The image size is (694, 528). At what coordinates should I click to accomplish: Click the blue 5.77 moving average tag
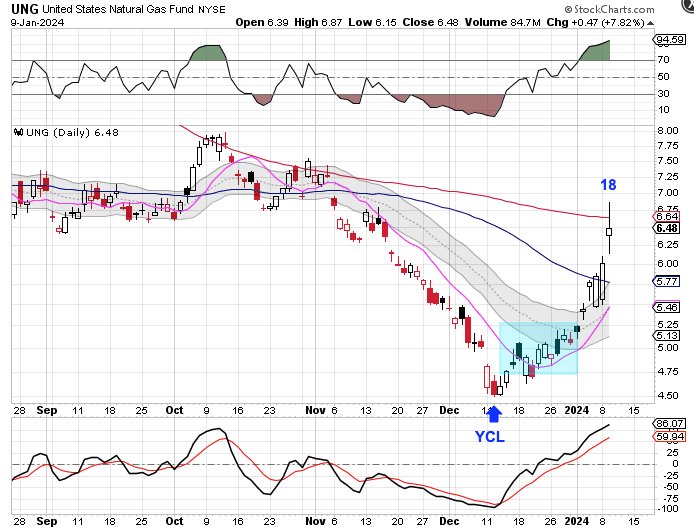point(668,282)
